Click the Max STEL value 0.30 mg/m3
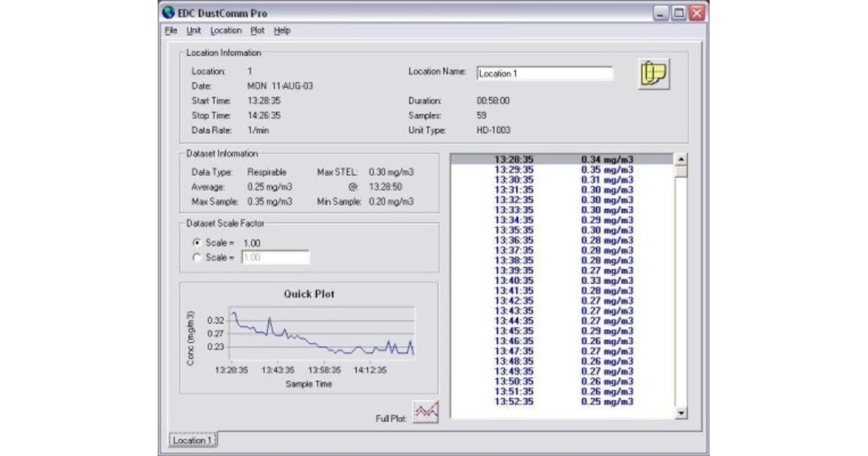The image size is (868, 456). click(x=391, y=172)
